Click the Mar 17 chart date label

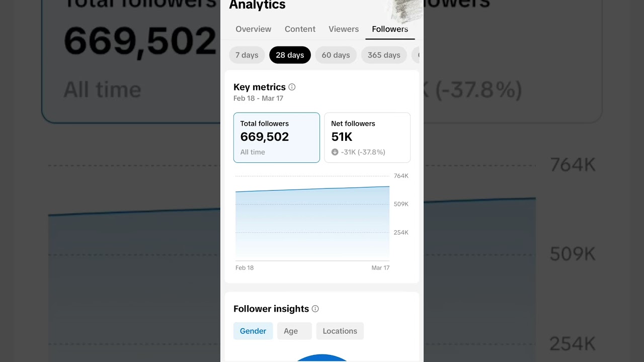click(380, 268)
